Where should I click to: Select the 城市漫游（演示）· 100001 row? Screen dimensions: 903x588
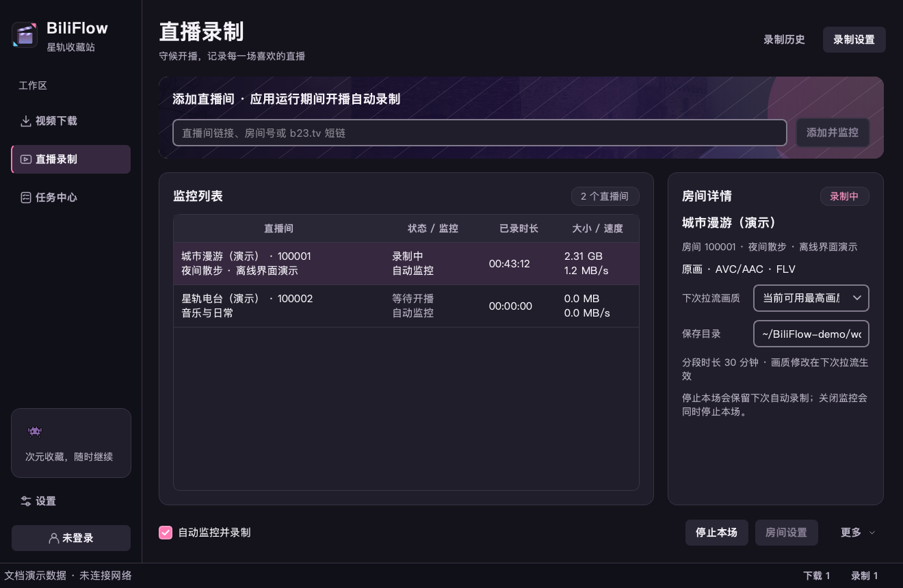point(406,264)
